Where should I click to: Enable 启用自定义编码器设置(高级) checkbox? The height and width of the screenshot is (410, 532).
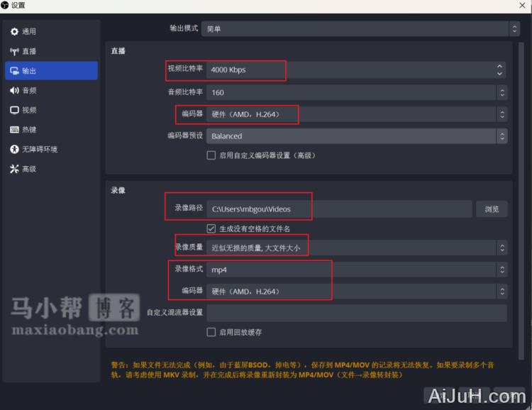211,155
